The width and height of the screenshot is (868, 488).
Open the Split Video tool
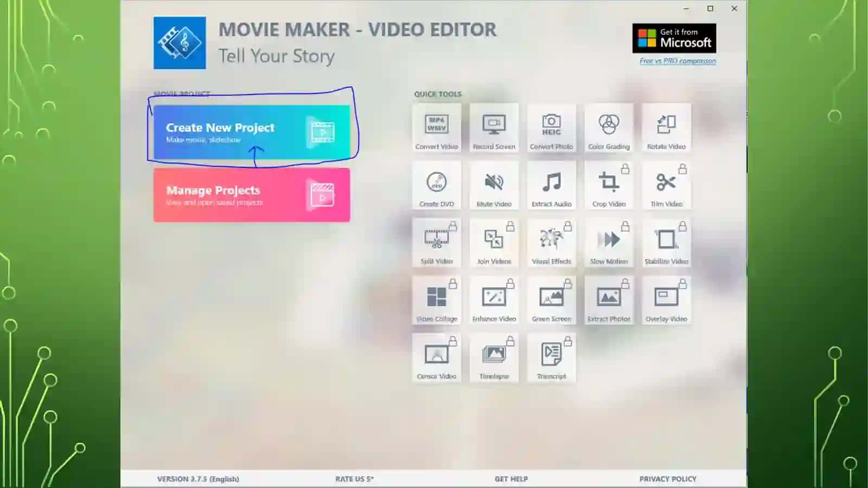click(437, 243)
